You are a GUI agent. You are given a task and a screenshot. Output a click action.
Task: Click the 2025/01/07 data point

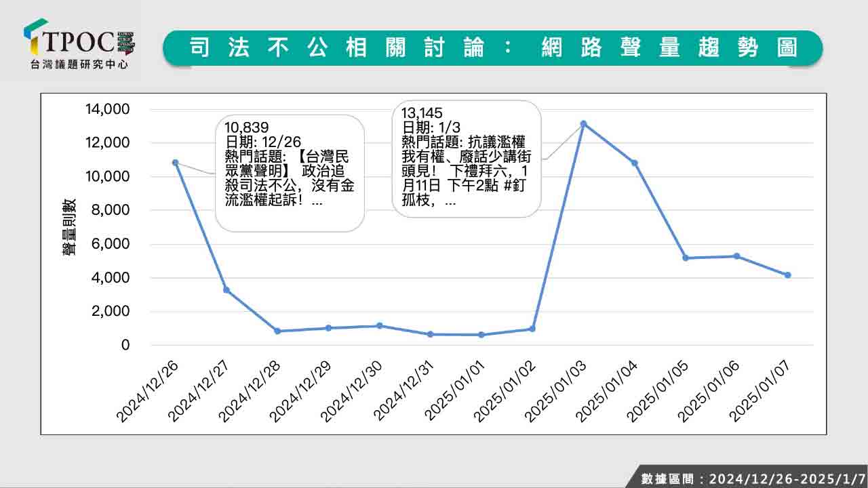787,275
